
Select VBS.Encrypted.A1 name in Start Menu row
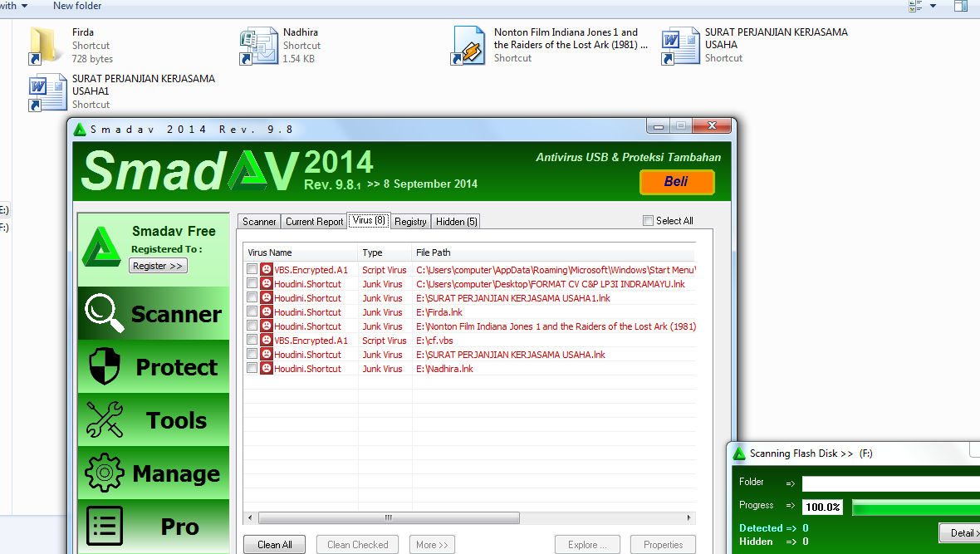click(x=311, y=269)
